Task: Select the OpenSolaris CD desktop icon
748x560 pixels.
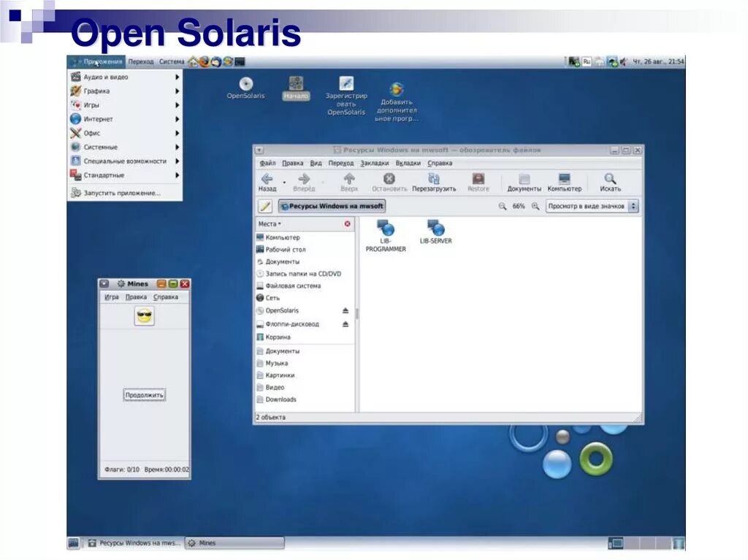Action: tap(245, 88)
